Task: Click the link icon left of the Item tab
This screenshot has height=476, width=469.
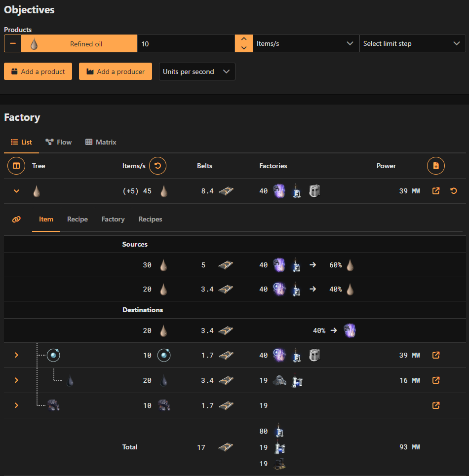Action: pos(16,219)
